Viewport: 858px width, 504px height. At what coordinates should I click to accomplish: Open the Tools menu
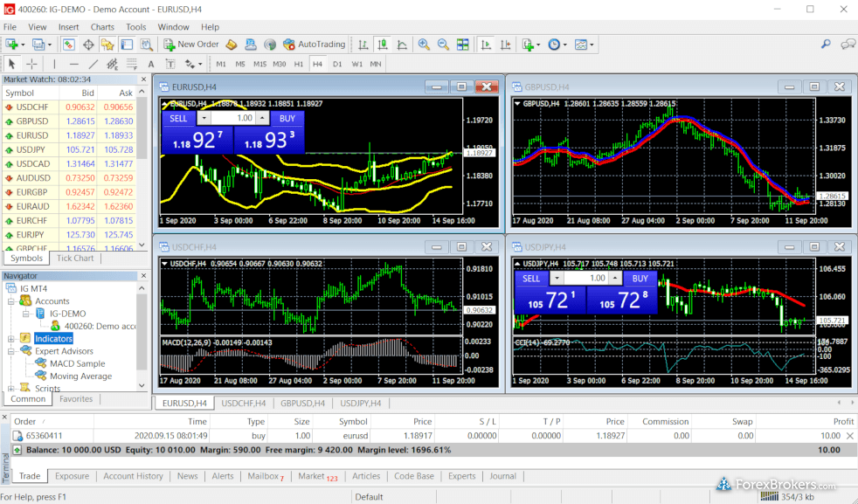point(135,27)
